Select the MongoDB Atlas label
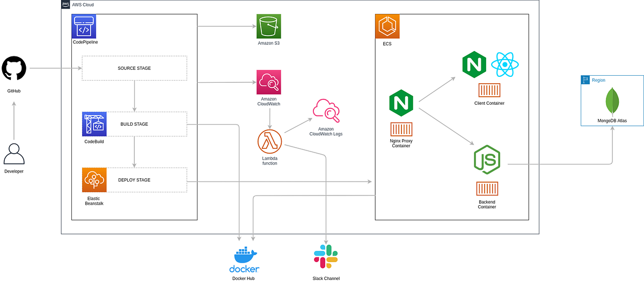The width and height of the screenshot is (644, 282). (x=612, y=121)
